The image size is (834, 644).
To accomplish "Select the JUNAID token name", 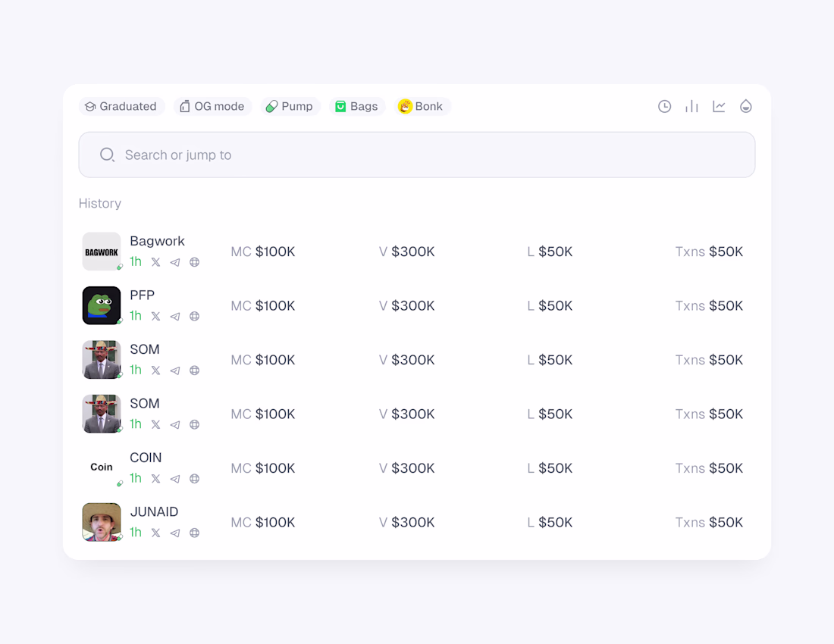I will point(154,511).
